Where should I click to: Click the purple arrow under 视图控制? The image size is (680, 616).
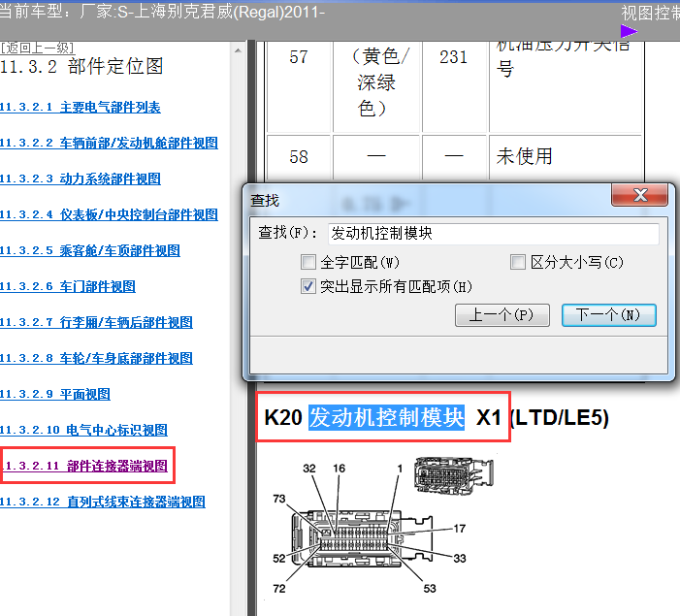[x=629, y=31]
